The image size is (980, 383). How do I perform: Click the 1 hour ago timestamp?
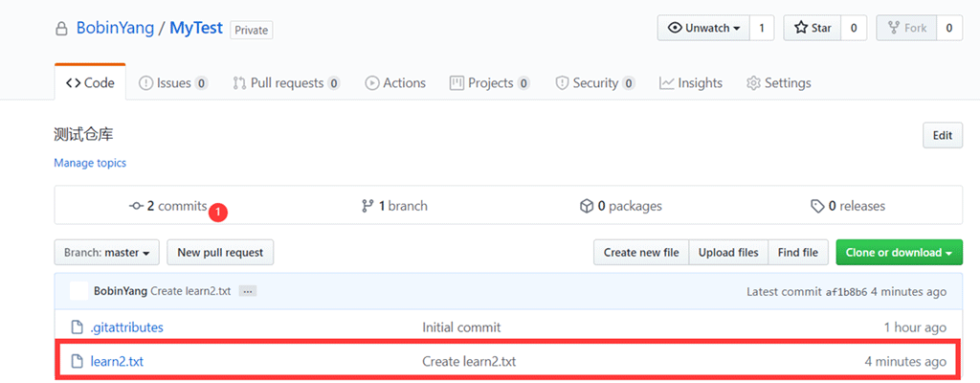(x=915, y=327)
